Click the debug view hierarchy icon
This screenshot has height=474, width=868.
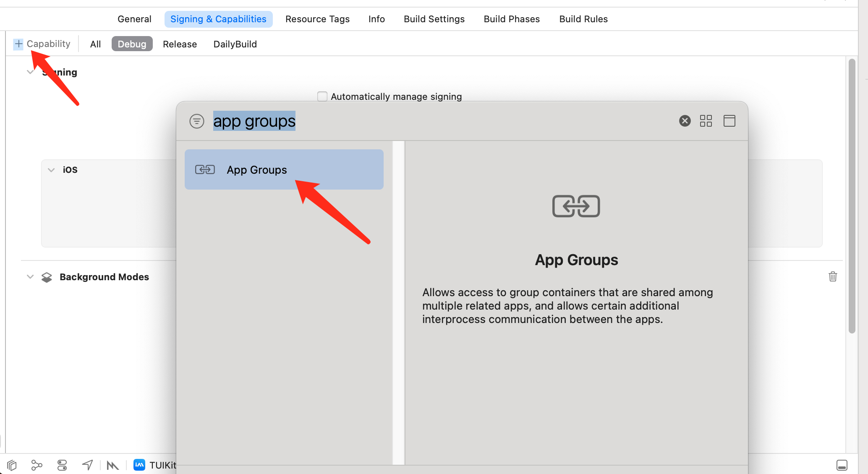(12, 465)
